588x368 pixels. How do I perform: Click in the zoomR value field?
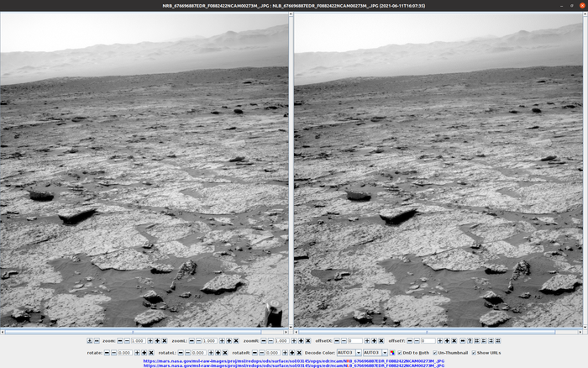(x=281, y=340)
